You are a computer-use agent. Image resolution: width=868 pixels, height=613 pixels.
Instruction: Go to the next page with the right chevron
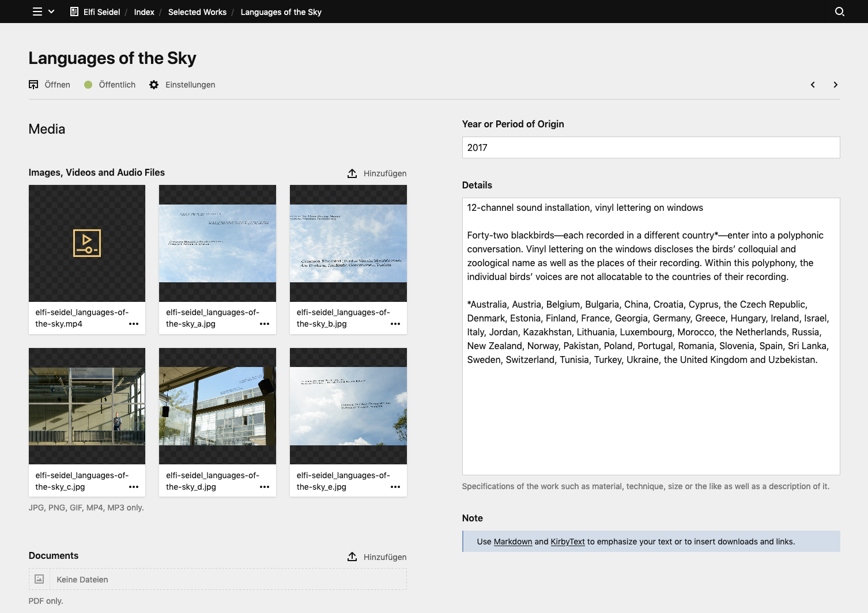pyautogui.click(x=835, y=85)
